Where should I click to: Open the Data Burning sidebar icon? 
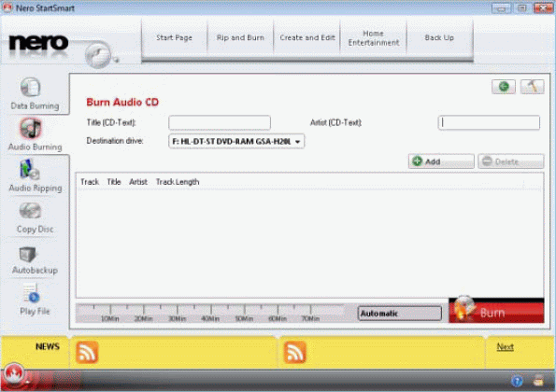pyautogui.click(x=31, y=87)
